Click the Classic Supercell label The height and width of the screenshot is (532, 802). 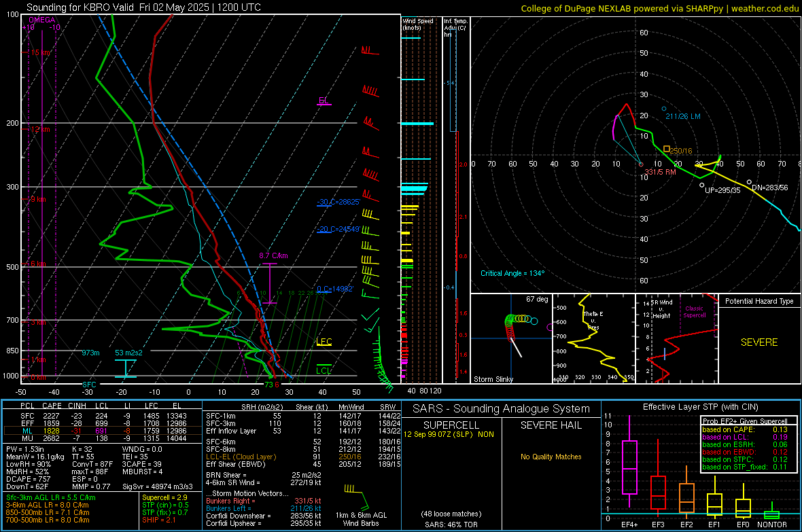[695, 312]
